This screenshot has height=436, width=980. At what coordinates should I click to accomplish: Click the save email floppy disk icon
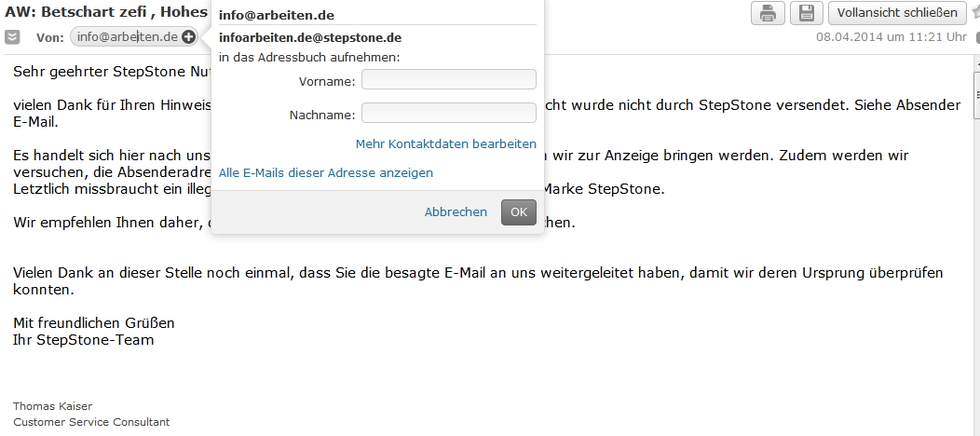click(806, 13)
